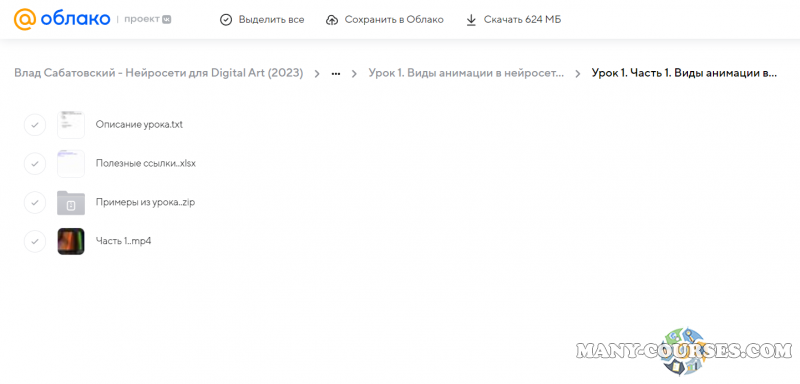The image size is (800, 384).
Task: Open the Примеры из урока zip archive icon
Action: 71,202
